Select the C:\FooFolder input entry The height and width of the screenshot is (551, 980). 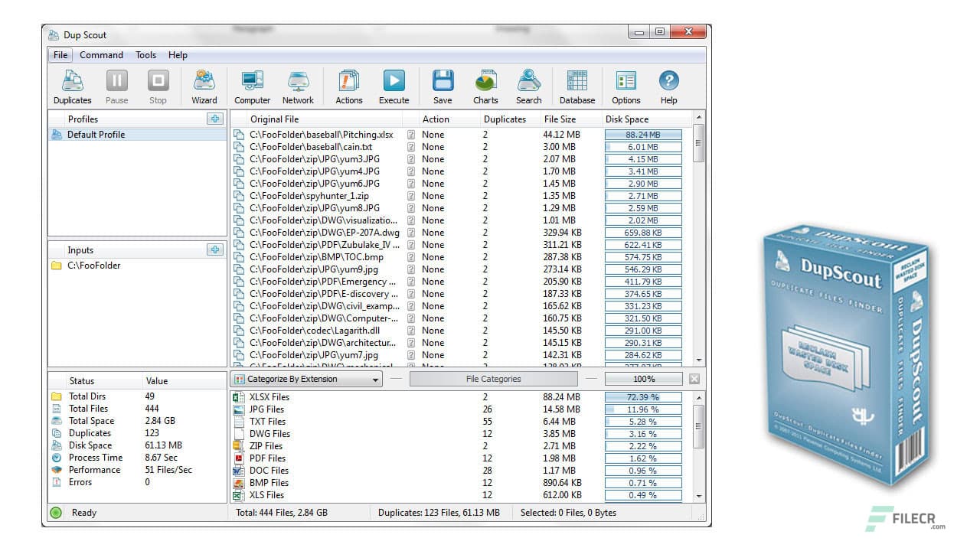[137, 266]
